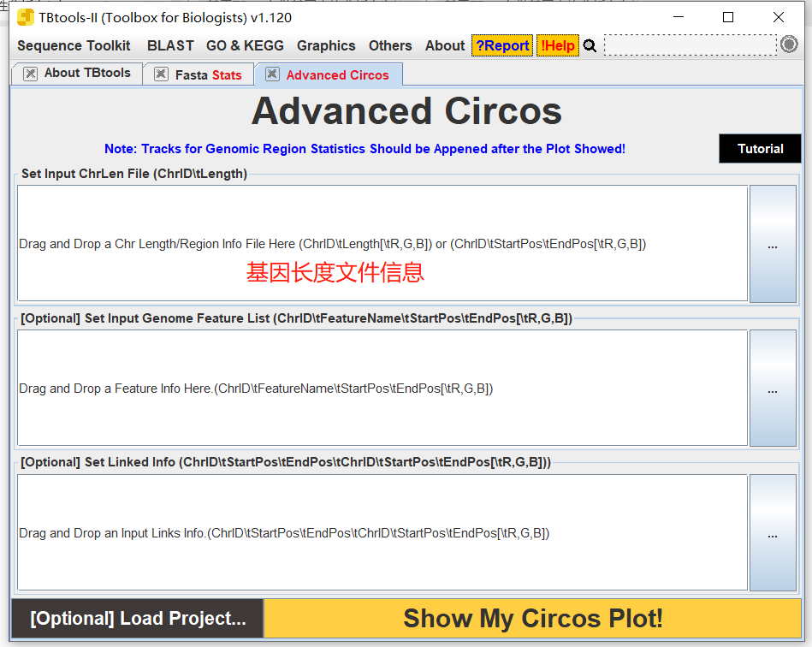Viewport: 812px width, 647px height.
Task: Focus the dotted search input field
Action: [690, 45]
